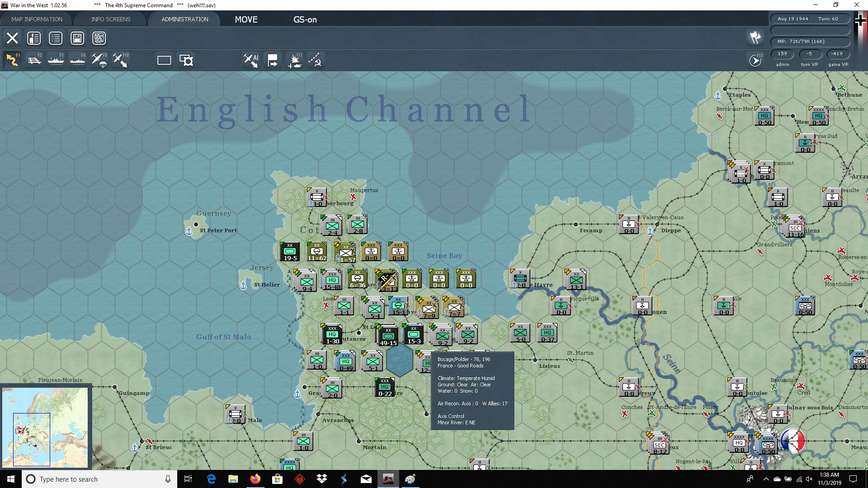
Task: Select air transfer mode (F10)
Action: pos(121,60)
